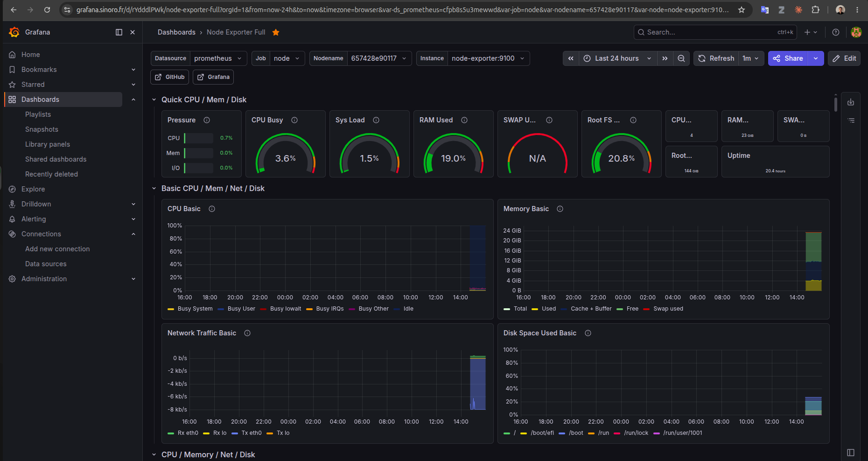Open Data sources page

pos(46,264)
